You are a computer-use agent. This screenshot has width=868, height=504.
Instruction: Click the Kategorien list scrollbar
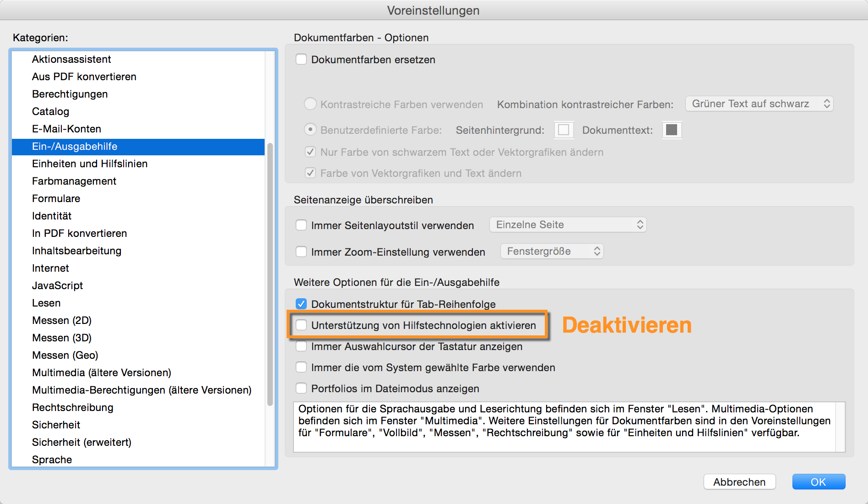[x=270, y=274]
